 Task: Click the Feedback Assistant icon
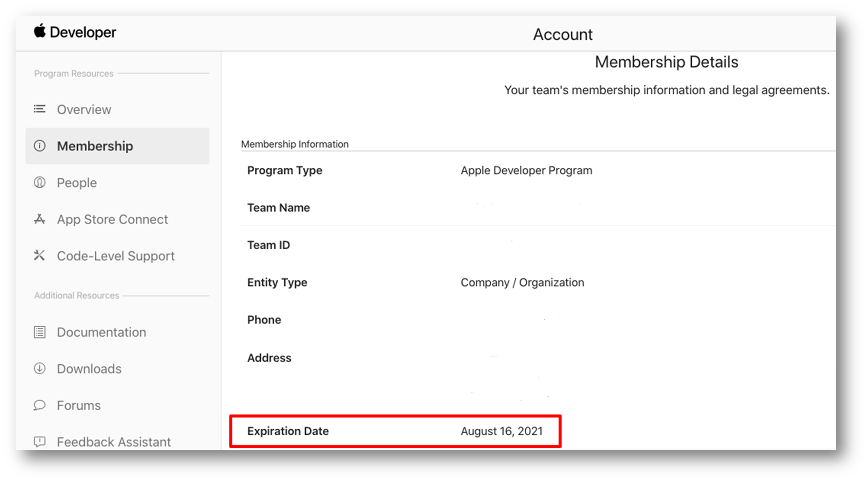[x=40, y=442]
